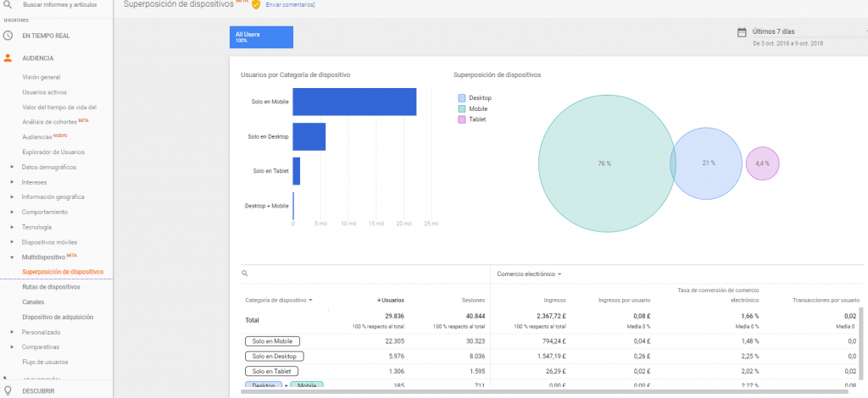Click the table search magnifier icon
The height and width of the screenshot is (398, 868).
244,273
